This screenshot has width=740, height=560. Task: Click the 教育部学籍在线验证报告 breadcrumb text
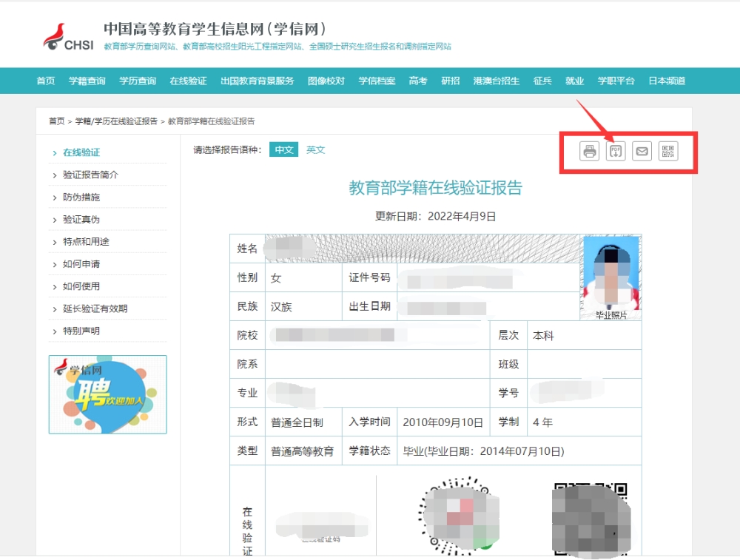tap(212, 121)
